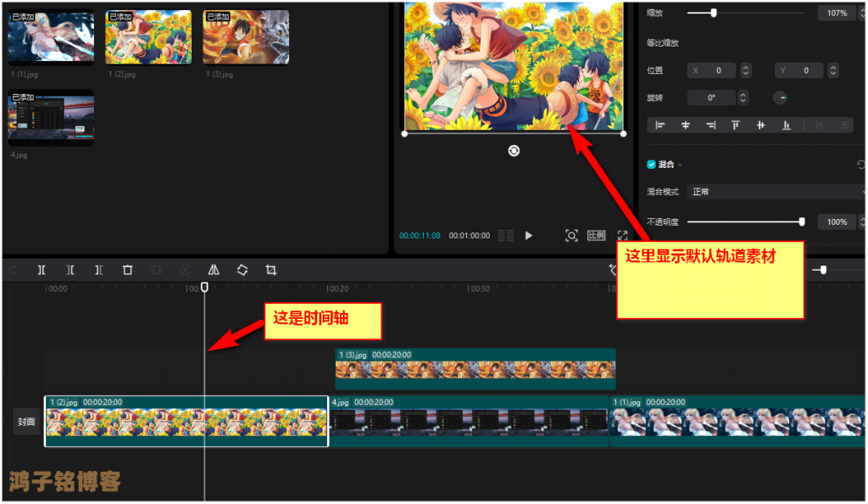Click the 00:20 mark on timeline ruler
This screenshot has height=504, width=868.
coord(337,288)
